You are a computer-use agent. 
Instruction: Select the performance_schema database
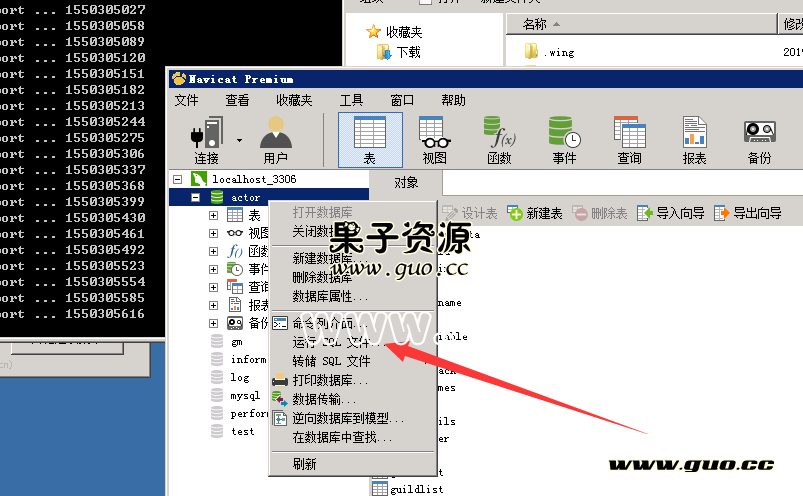tap(249, 414)
